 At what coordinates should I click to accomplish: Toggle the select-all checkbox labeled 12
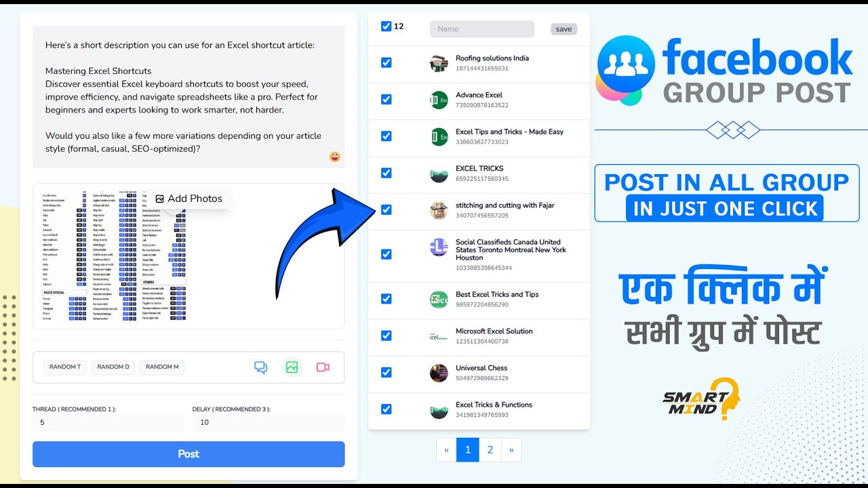(x=386, y=26)
